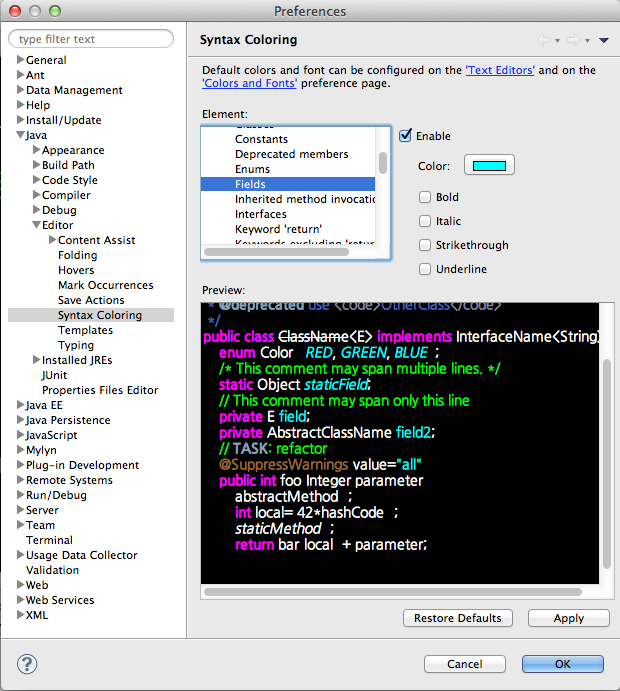Screen dimensions: 620x691
Task: Open Properties Files Editor page
Action: tap(100, 390)
